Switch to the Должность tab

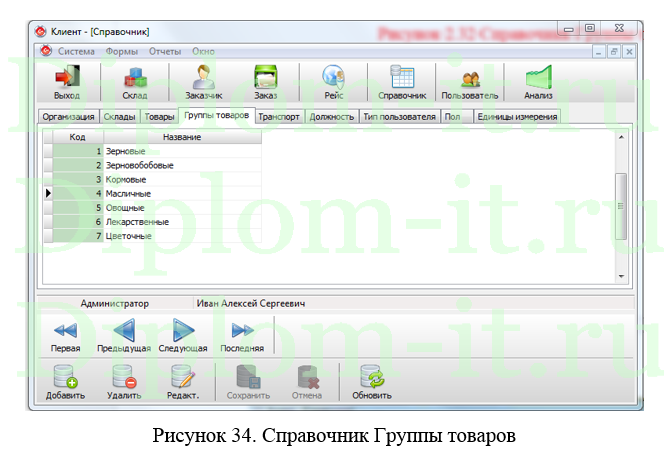332,116
